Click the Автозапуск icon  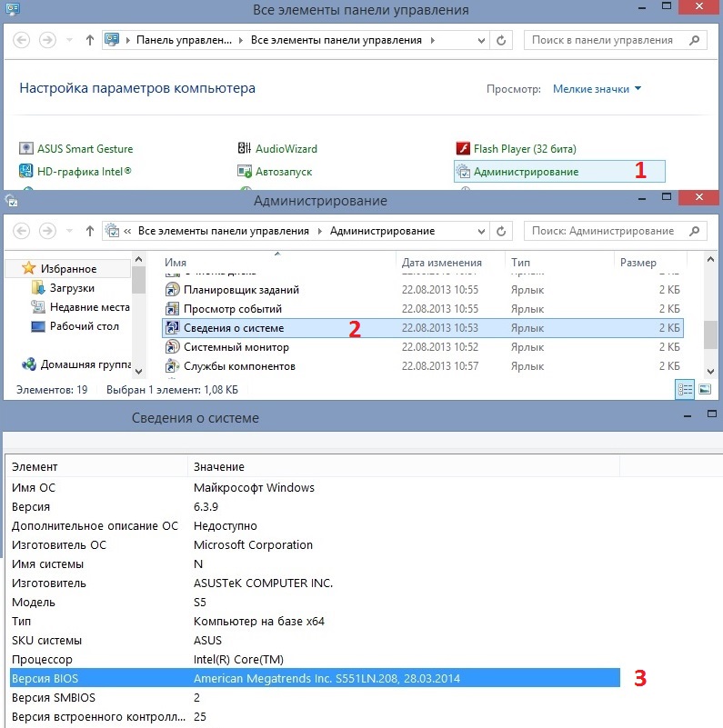click(x=245, y=172)
